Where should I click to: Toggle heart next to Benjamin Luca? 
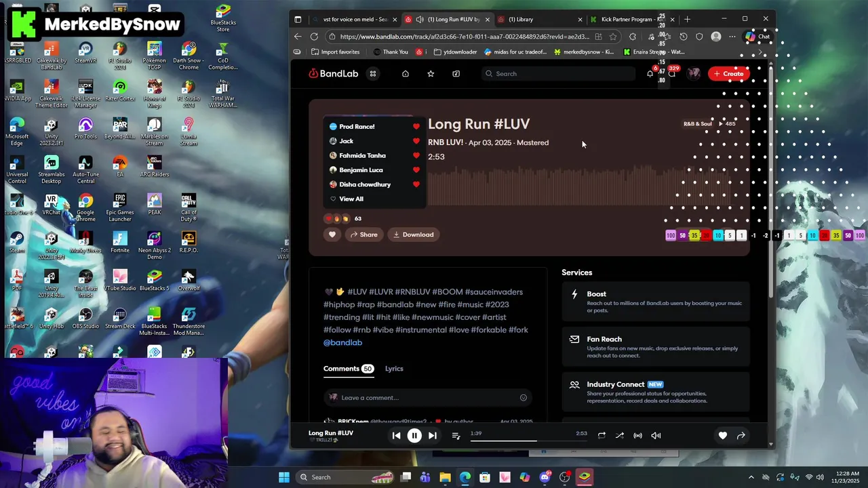click(x=416, y=170)
